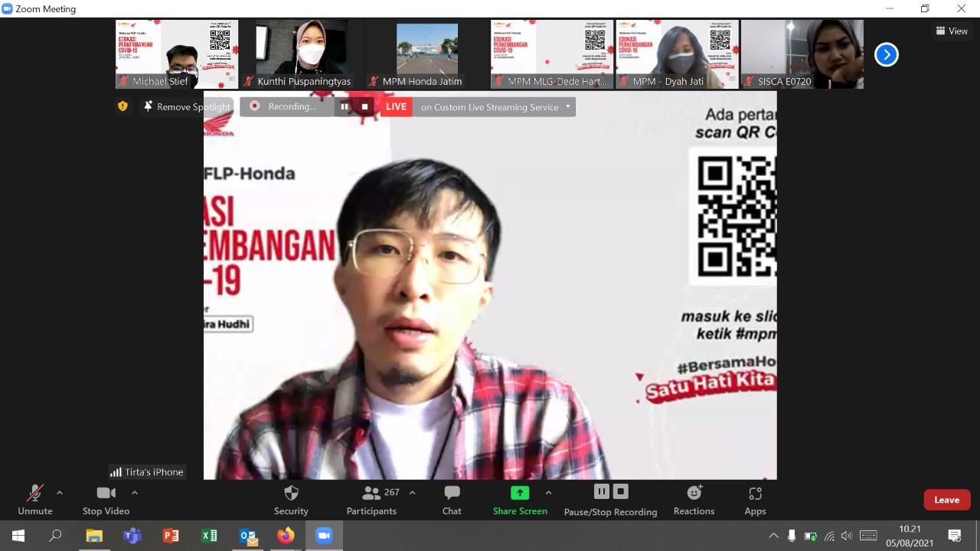Viewport: 980px width, 551px height.
Task: Stop Video camera button
Action: (106, 500)
